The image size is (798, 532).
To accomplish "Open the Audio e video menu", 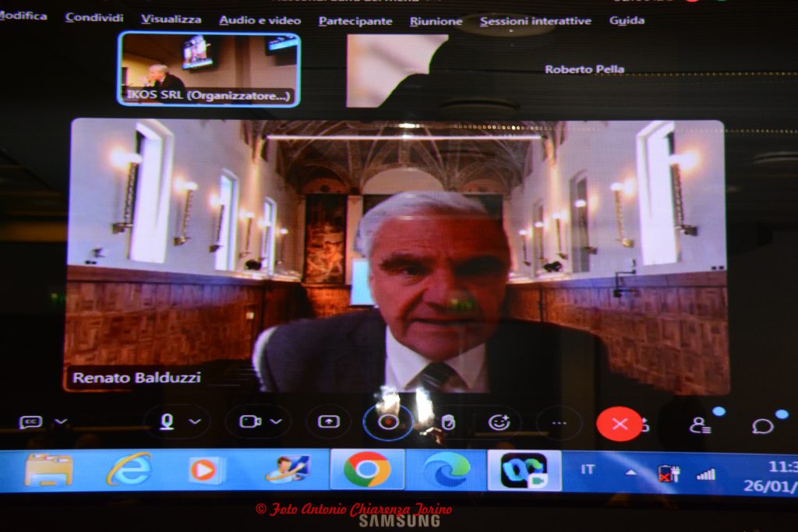I will (260, 20).
